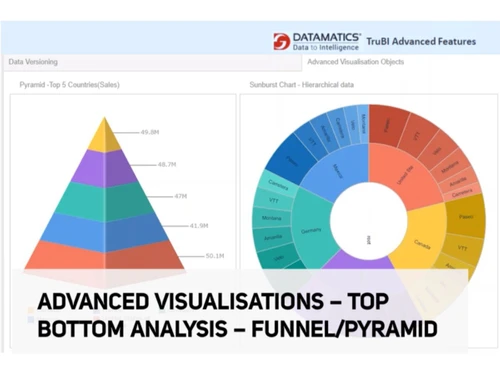Select the teal Montana outer segment
The width and height of the screenshot is (500, 375).
(x=271, y=218)
